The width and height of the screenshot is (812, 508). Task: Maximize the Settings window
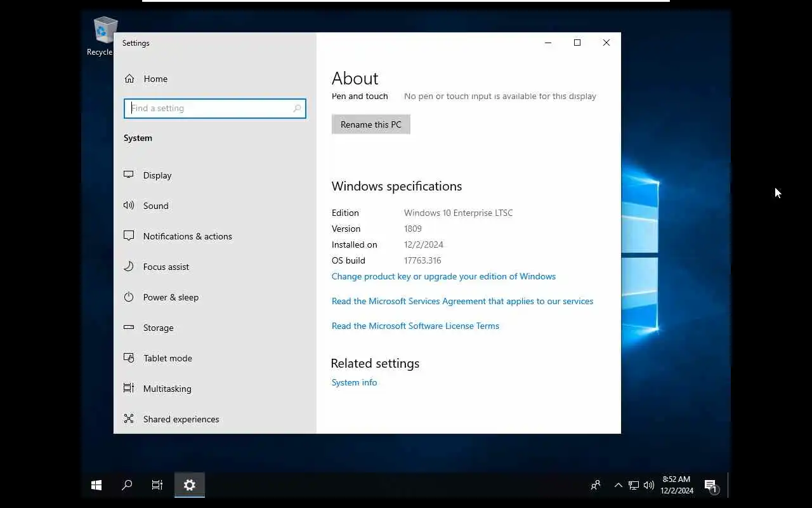click(x=577, y=43)
